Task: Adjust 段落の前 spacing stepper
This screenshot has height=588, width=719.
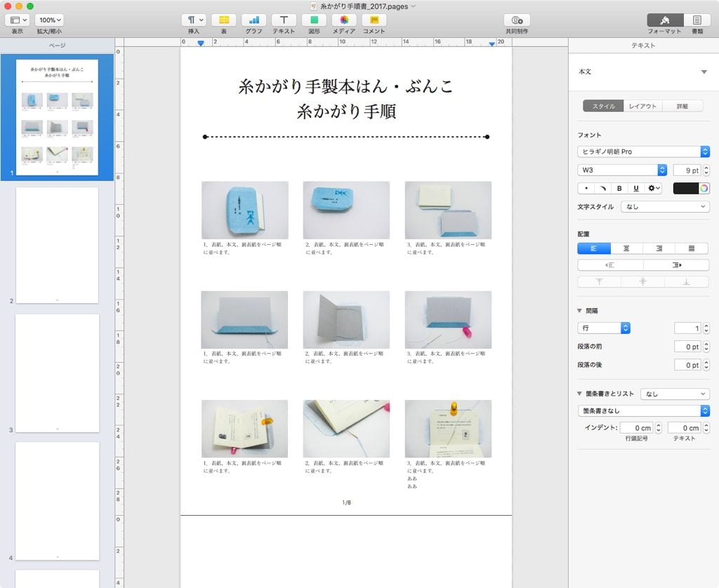Action: (x=706, y=347)
